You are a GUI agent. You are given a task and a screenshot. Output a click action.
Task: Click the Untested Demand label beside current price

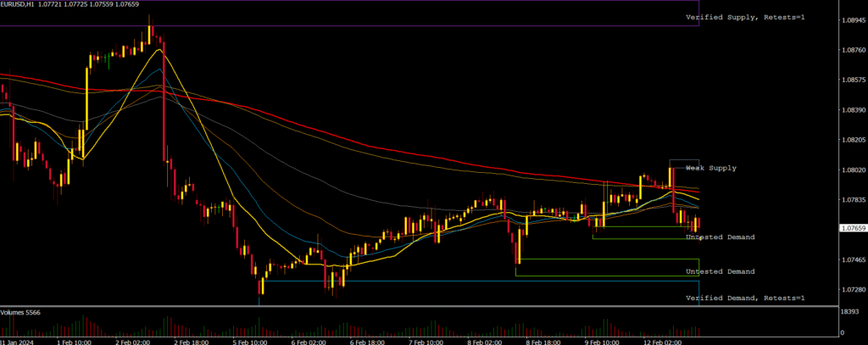(x=720, y=237)
